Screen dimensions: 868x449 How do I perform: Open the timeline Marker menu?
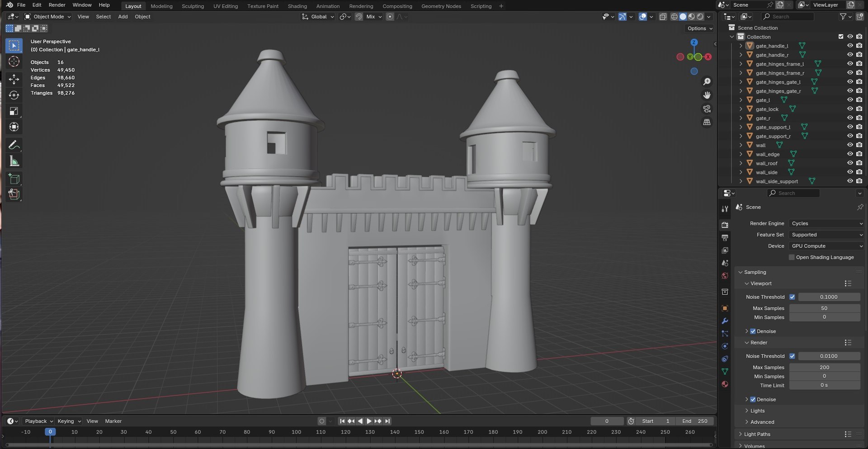(113, 421)
